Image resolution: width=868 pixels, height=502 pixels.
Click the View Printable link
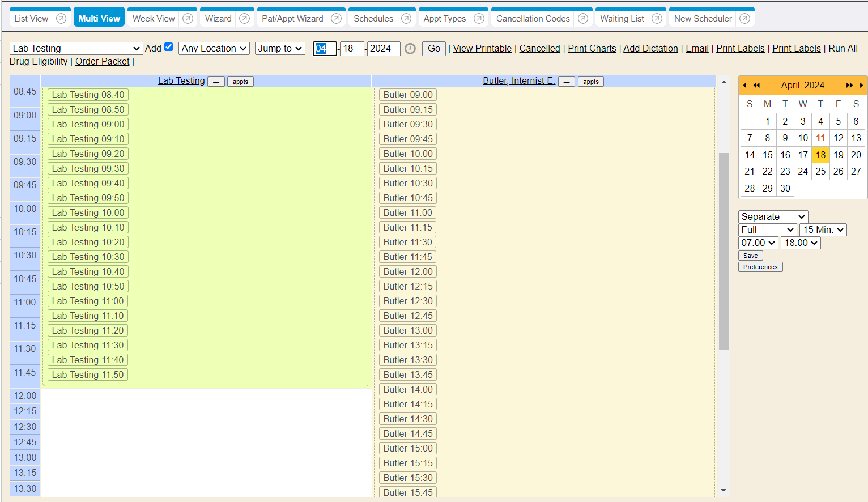click(x=482, y=49)
